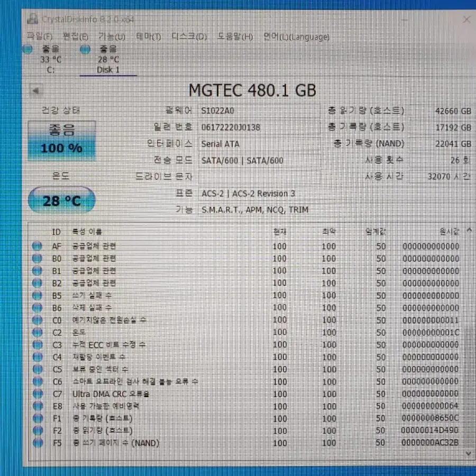
Task: Click the status orb of row B5
Action: tap(37, 295)
